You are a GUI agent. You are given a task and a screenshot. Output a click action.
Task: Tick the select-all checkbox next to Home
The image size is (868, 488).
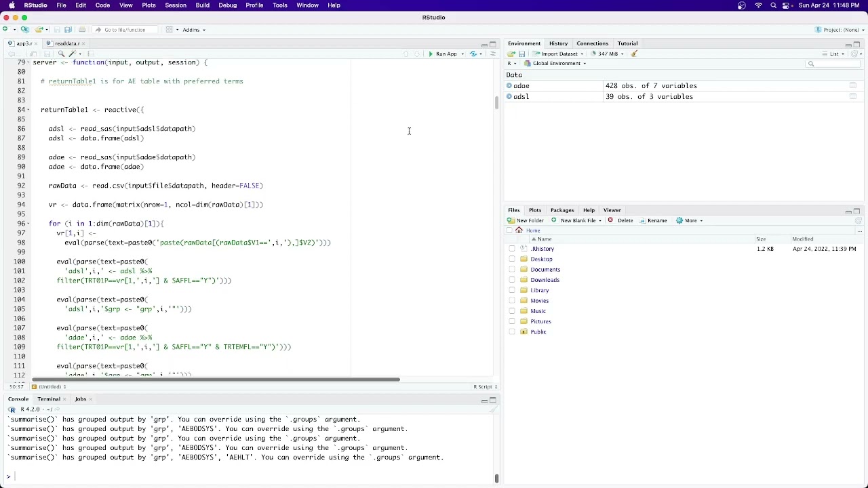click(509, 230)
